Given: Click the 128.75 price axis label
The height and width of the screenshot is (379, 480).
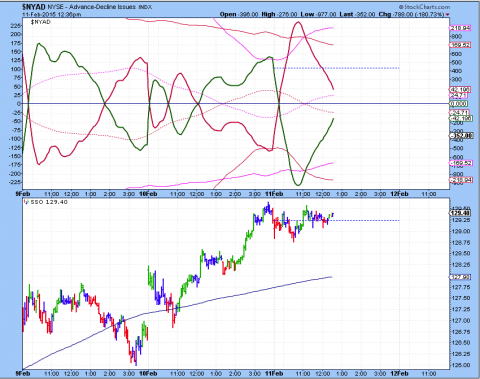Looking at the screenshot, I should click(x=460, y=243).
